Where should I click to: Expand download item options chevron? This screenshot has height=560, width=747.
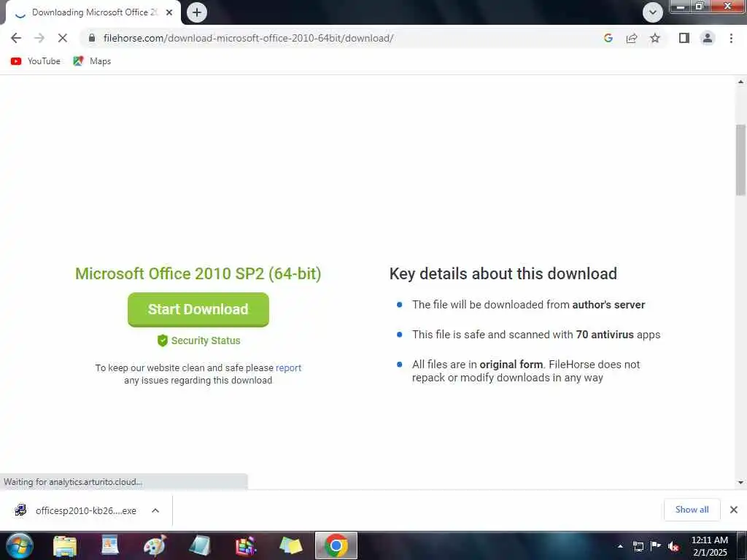[155, 510]
